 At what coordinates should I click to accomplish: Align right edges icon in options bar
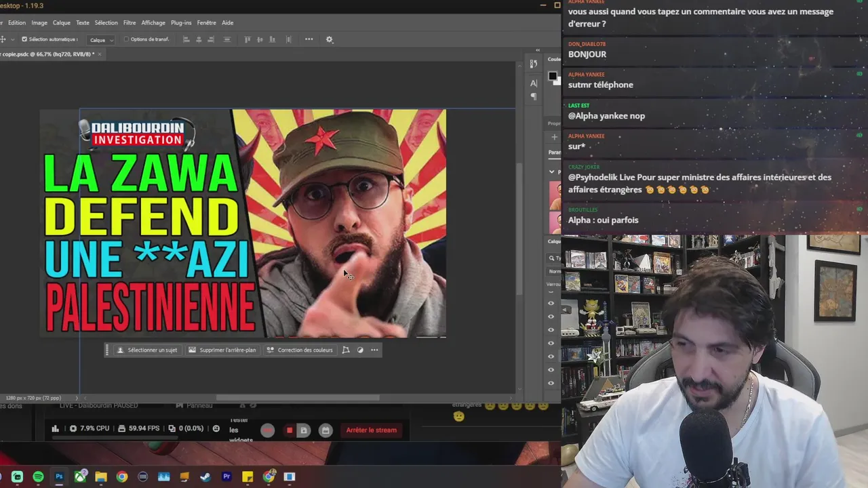[x=212, y=39]
